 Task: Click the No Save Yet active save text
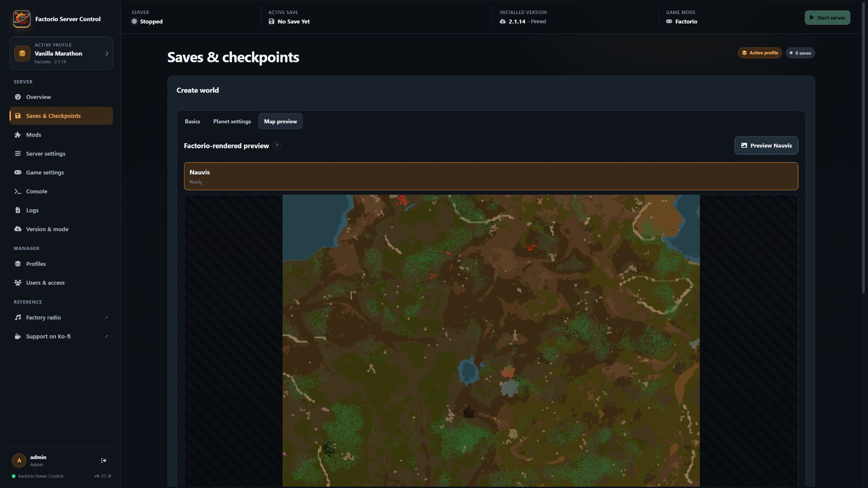293,22
